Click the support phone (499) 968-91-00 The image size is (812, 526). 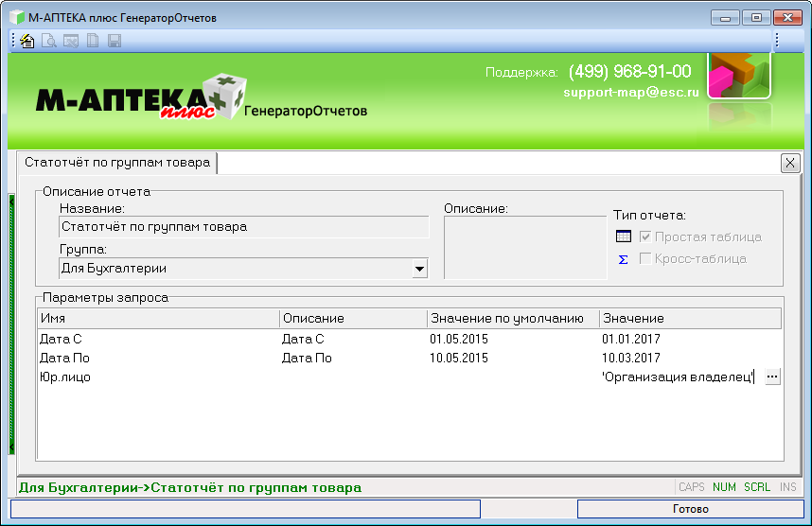pyautogui.click(x=629, y=72)
